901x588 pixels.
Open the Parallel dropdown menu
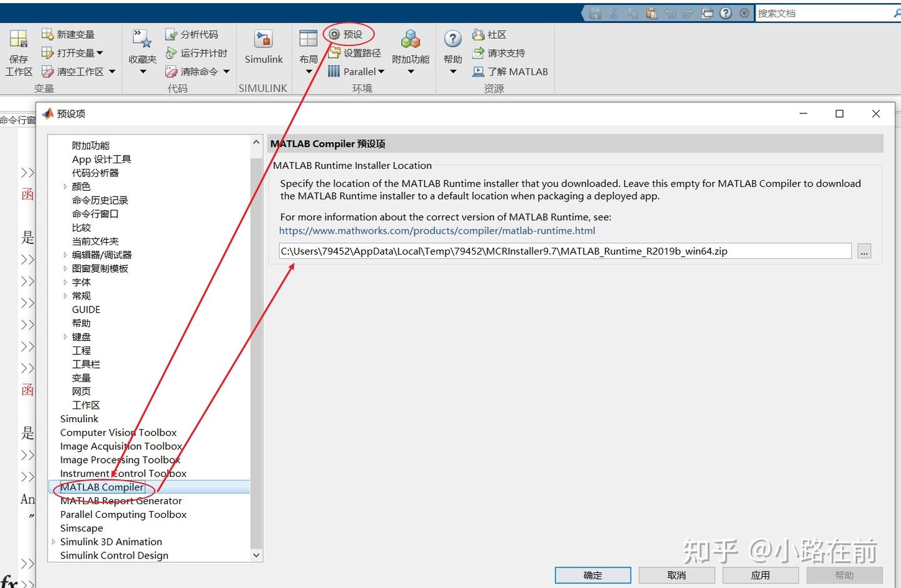pos(381,72)
